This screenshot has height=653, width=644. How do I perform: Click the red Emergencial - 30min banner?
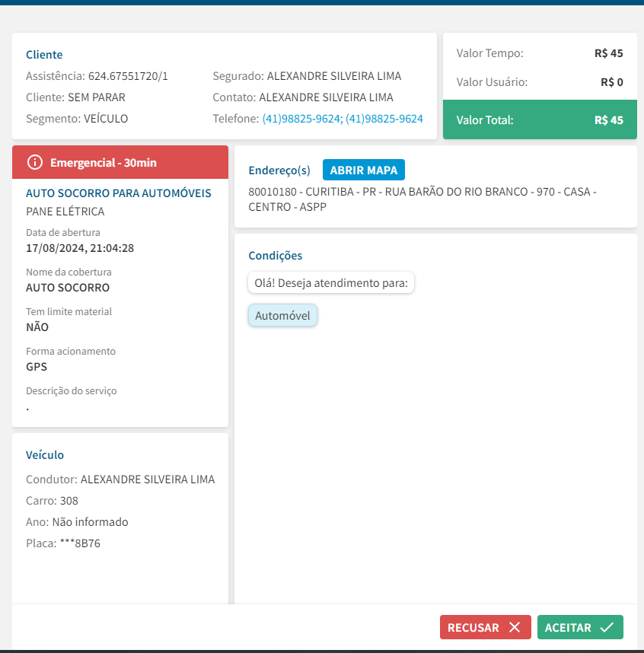click(120, 162)
